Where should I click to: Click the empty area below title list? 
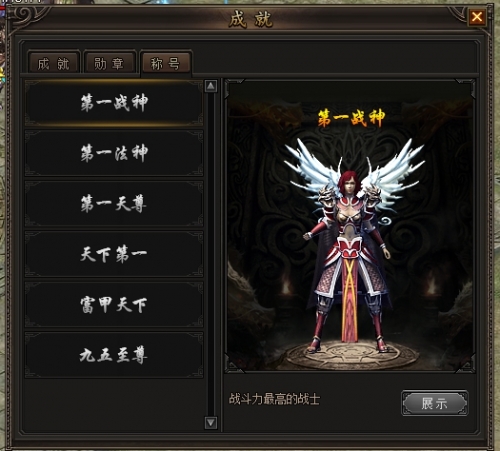[x=114, y=405]
